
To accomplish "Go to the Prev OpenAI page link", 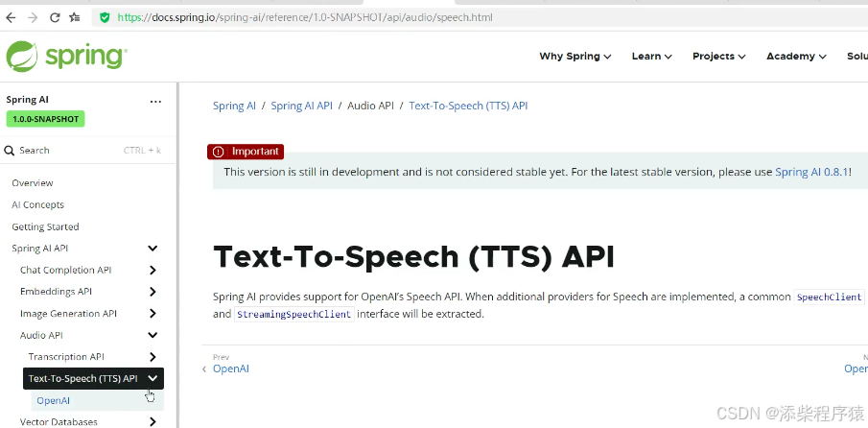I will pyautogui.click(x=231, y=369).
